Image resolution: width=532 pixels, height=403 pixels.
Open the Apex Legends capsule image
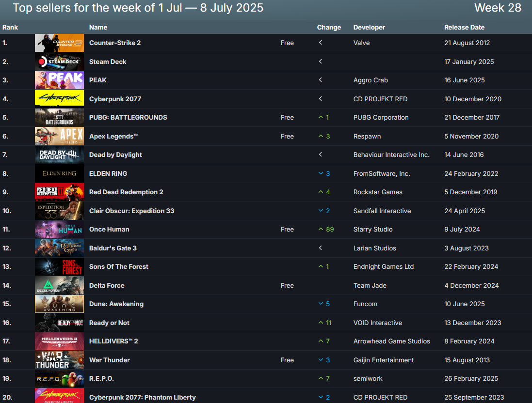[59, 136]
